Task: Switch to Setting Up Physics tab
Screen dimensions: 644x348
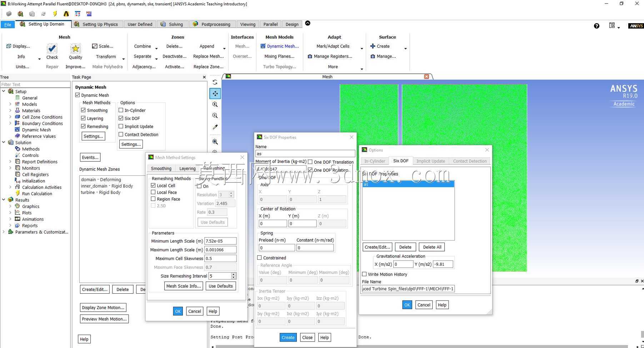Action: (x=96, y=24)
